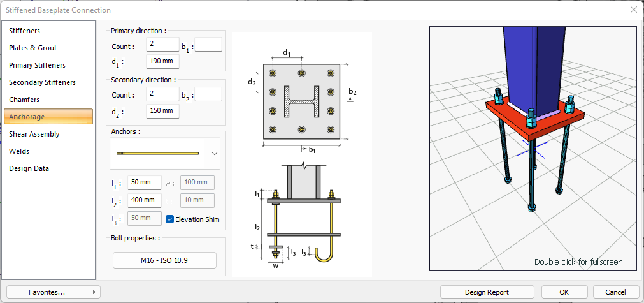Image resolution: width=644 pixels, height=303 pixels.
Task: Open the Favorites menu arrow
Action: pos(94,292)
